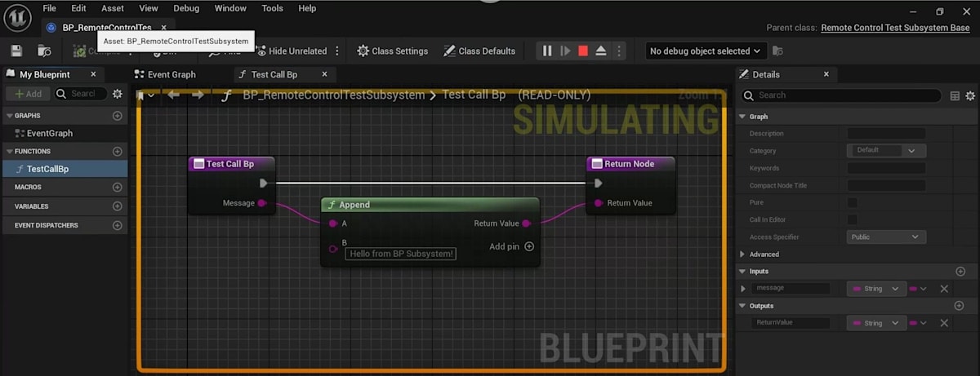Click Add pin on Append node
The height and width of the screenshot is (376, 980).
[512, 246]
